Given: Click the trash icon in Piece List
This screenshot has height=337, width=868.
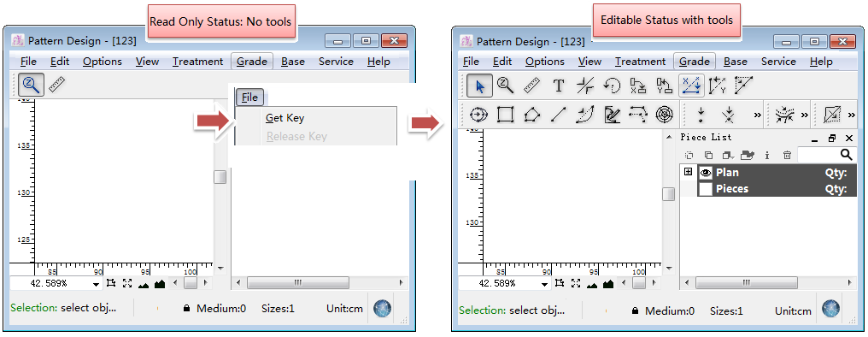Looking at the screenshot, I should pyautogui.click(x=787, y=155).
